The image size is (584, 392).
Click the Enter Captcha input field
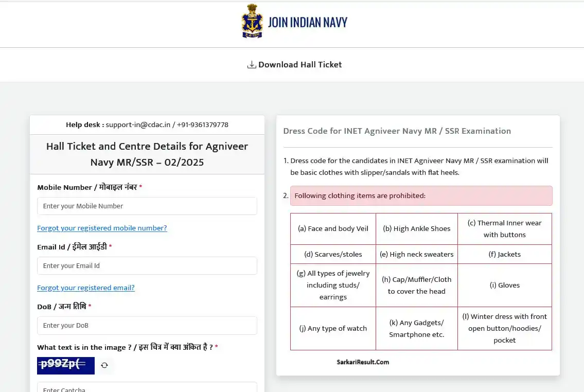(x=147, y=387)
